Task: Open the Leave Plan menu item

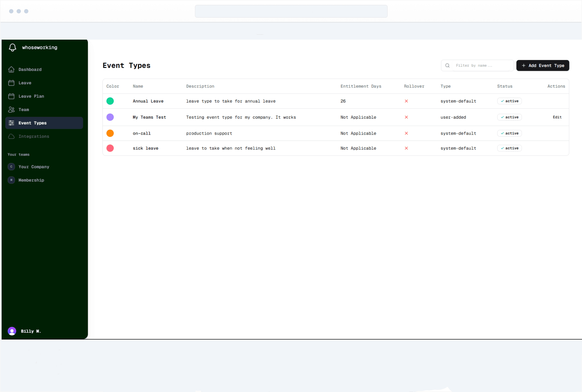Action: pos(31,96)
